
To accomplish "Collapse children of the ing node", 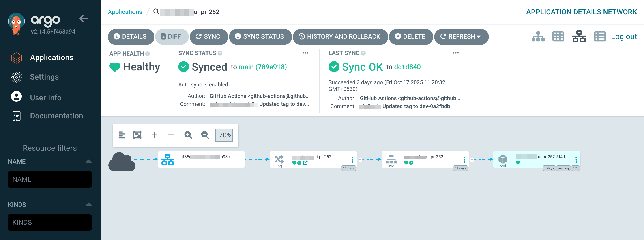I will pos(360,160).
